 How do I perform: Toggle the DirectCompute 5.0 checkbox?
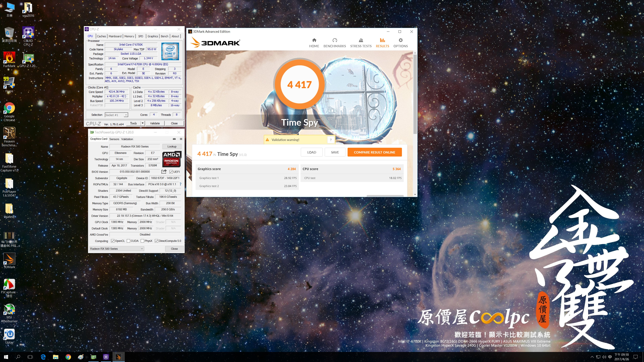[x=156, y=241]
